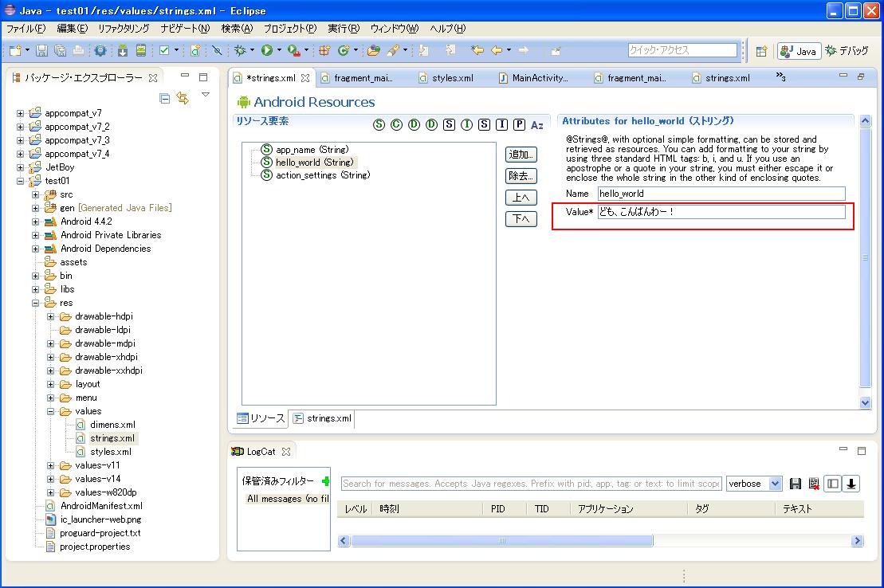Viewport: 884px width, 588px height.
Task: Toggle the square I filter icon
Action: coord(501,124)
